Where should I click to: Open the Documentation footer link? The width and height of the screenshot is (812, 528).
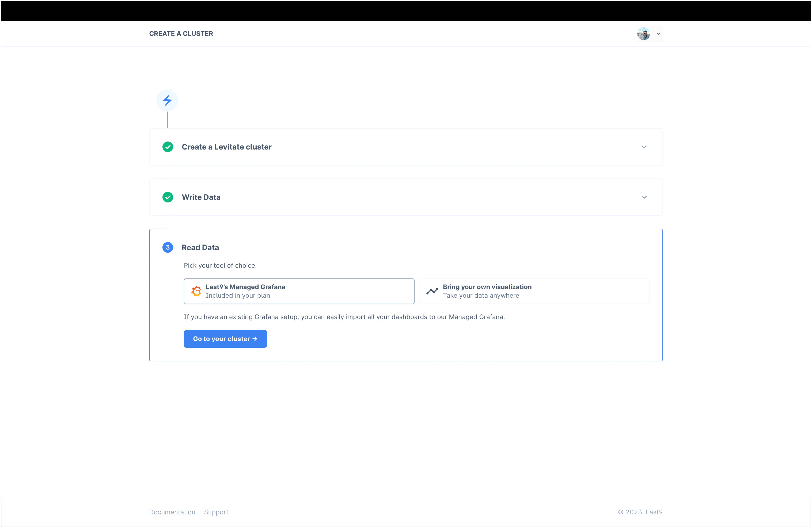[x=172, y=512]
